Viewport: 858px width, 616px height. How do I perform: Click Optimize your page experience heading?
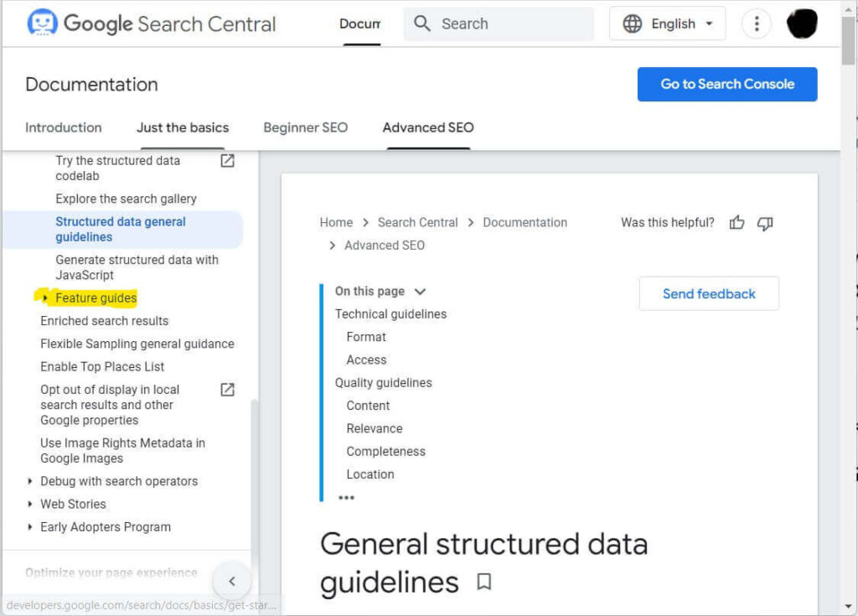111,572
